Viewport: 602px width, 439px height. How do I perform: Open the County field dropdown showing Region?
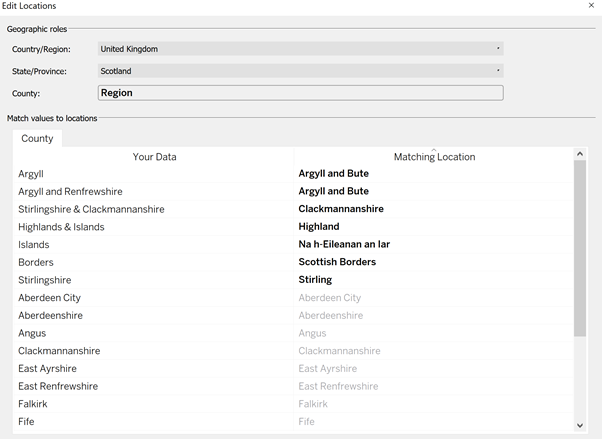coord(301,93)
